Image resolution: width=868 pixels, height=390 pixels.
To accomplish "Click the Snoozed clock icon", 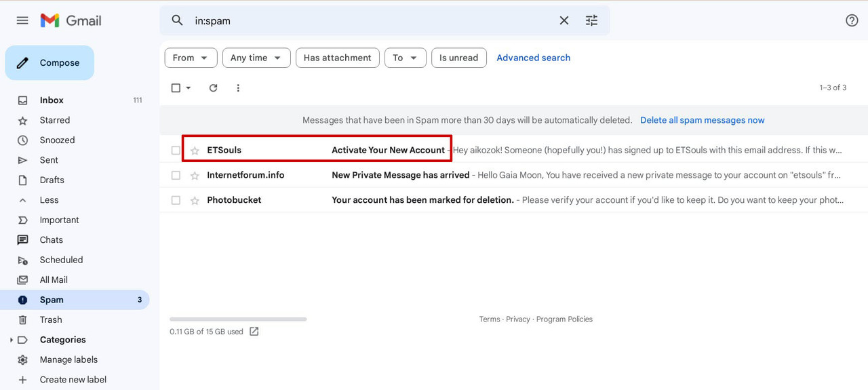I will coord(22,140).
